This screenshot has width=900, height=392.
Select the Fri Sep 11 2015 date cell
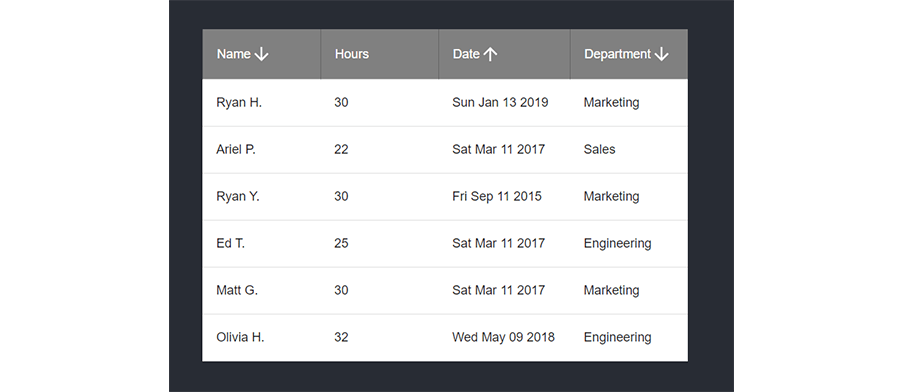(496, 197)
